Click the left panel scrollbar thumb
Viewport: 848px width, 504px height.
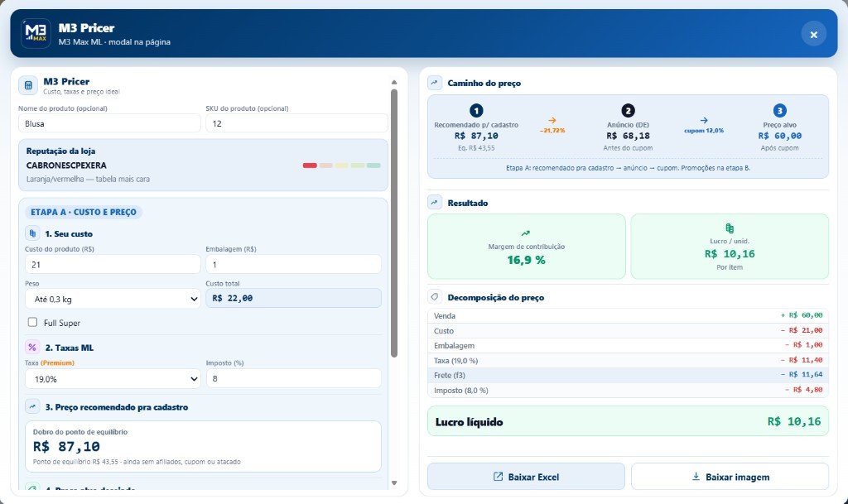394,223
